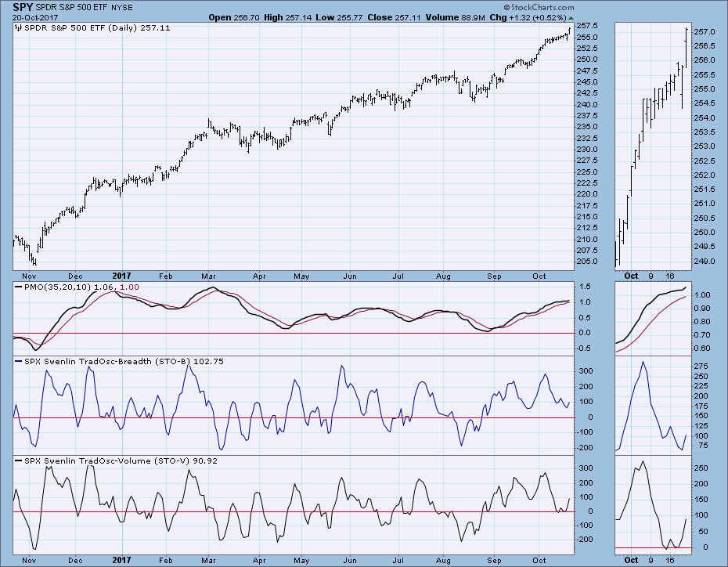Click the 'SPX Swenlin TradOsc-Volume (STO-V)' label
This screenshot has height=567, width=728.
pos(106,460)
